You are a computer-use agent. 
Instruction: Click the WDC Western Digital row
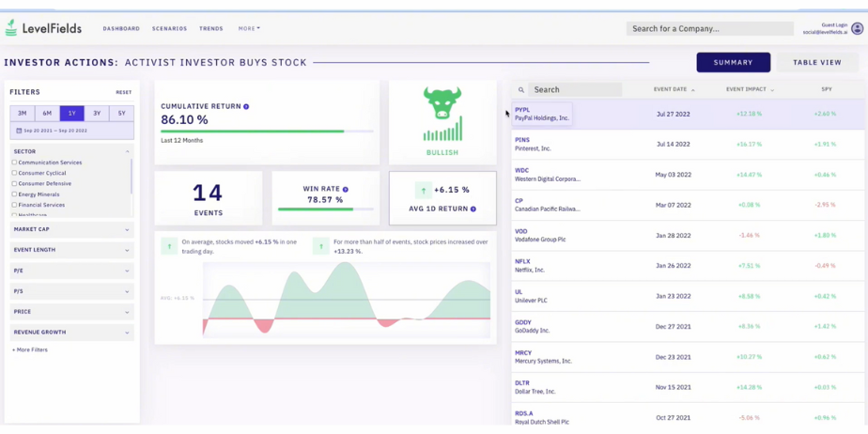688,175
